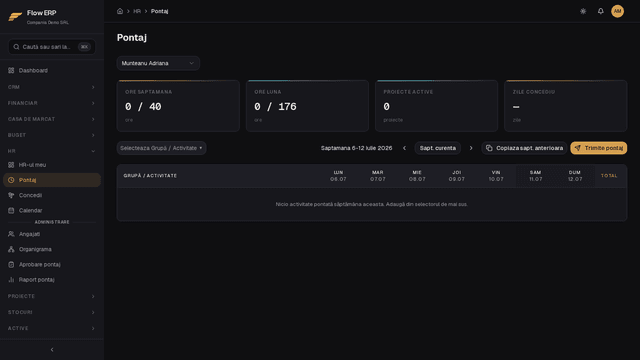
Task: Expand the CRM section
Action: [52, 87]
